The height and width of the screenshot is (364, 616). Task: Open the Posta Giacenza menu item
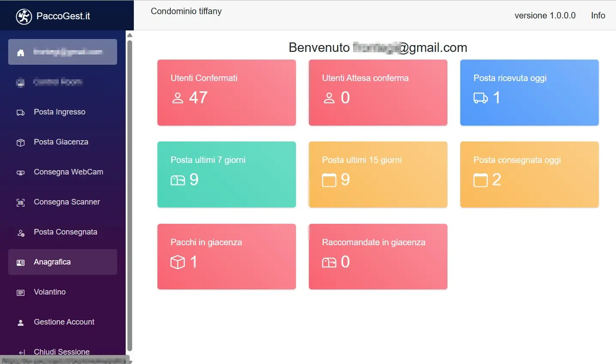[x=61, y=142]
